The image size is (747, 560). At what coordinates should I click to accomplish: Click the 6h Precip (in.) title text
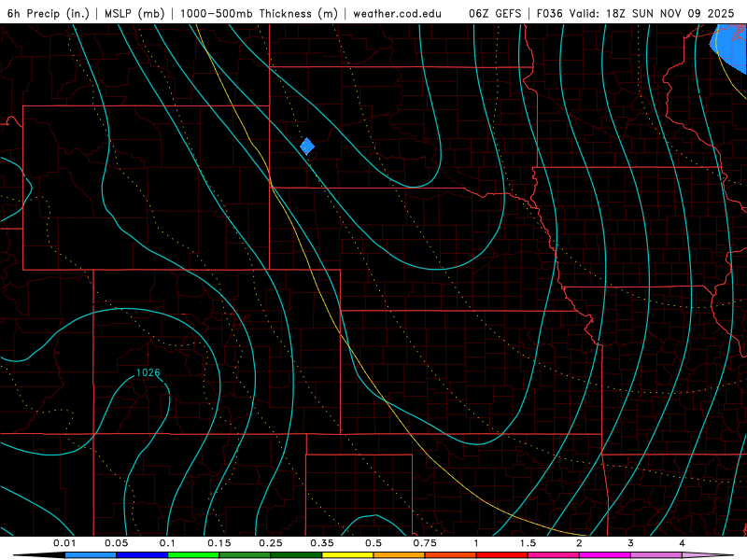[x=49, y=13]
